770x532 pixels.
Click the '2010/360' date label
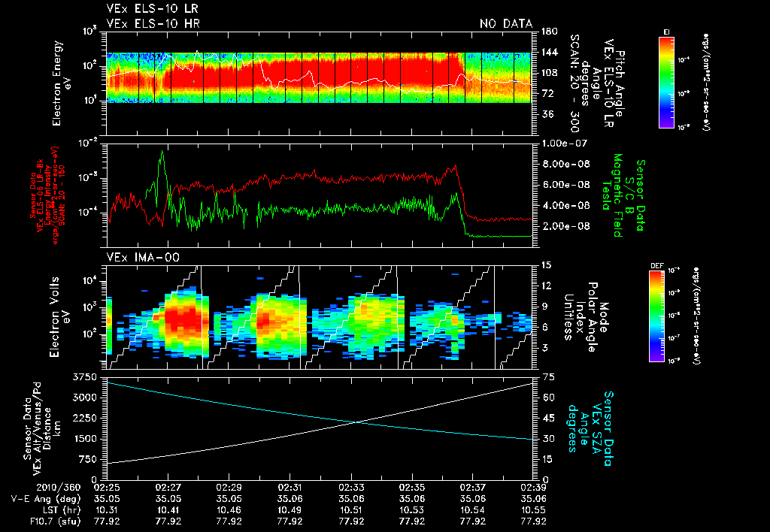59,488
